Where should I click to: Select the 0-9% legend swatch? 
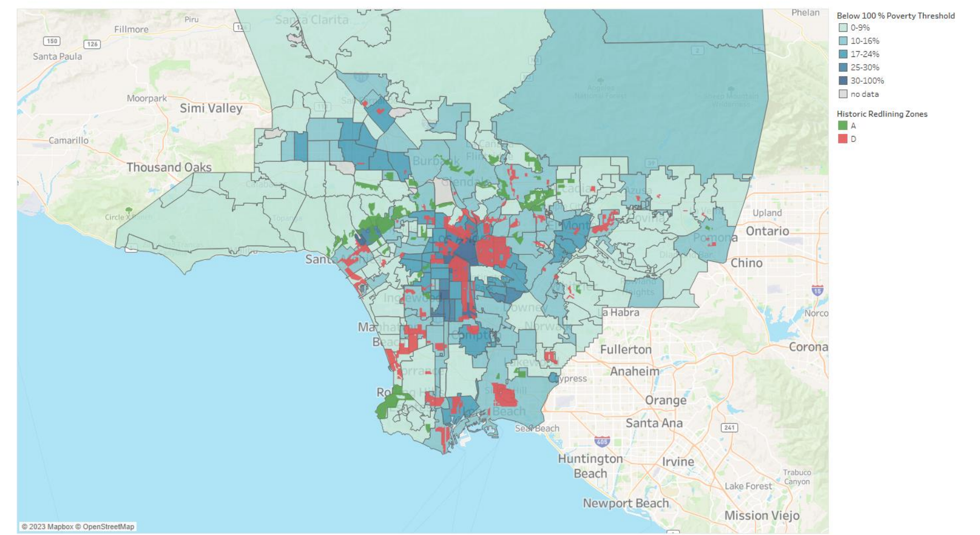(842, 27)
